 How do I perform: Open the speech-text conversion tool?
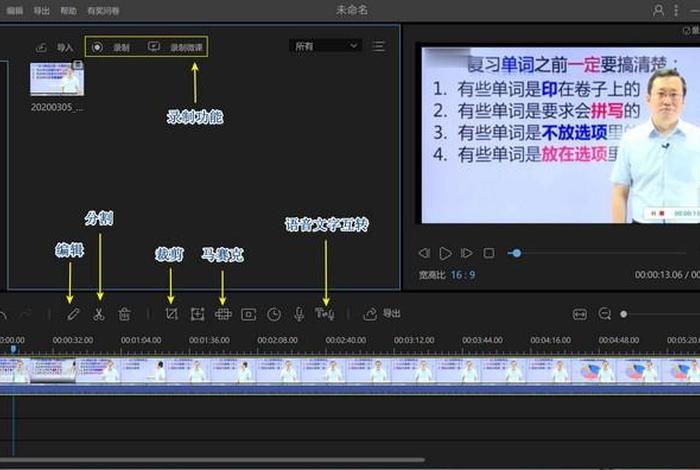pos(324,314)
